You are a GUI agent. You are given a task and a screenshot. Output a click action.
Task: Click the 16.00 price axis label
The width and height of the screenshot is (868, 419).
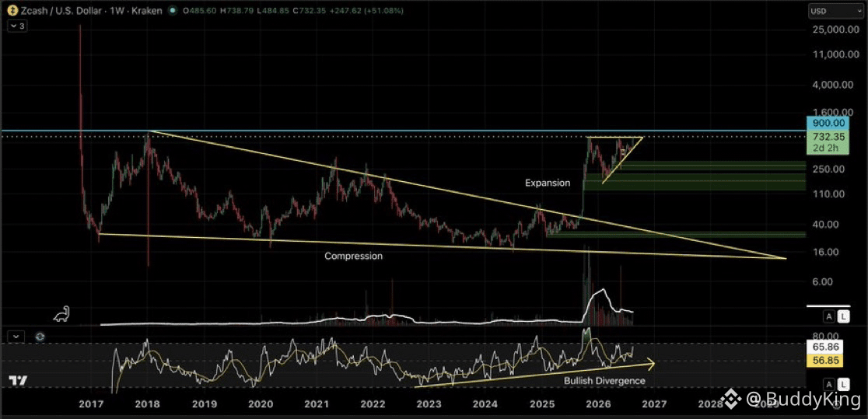(824, 252)
